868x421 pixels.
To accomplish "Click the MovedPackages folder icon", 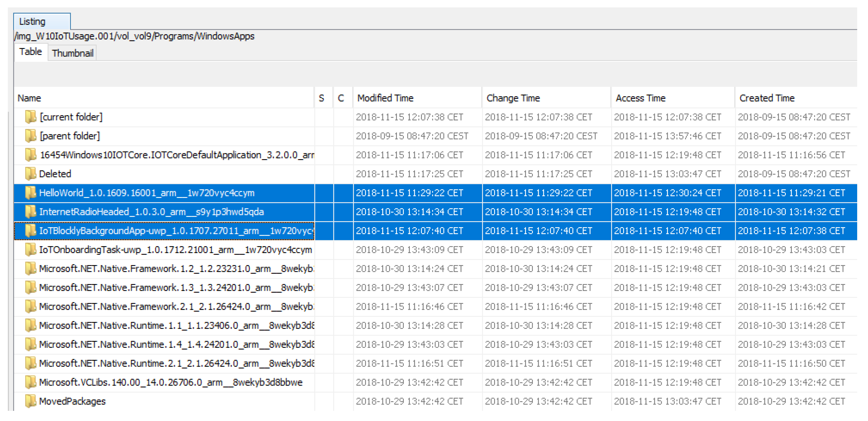I will pos(30,401).
